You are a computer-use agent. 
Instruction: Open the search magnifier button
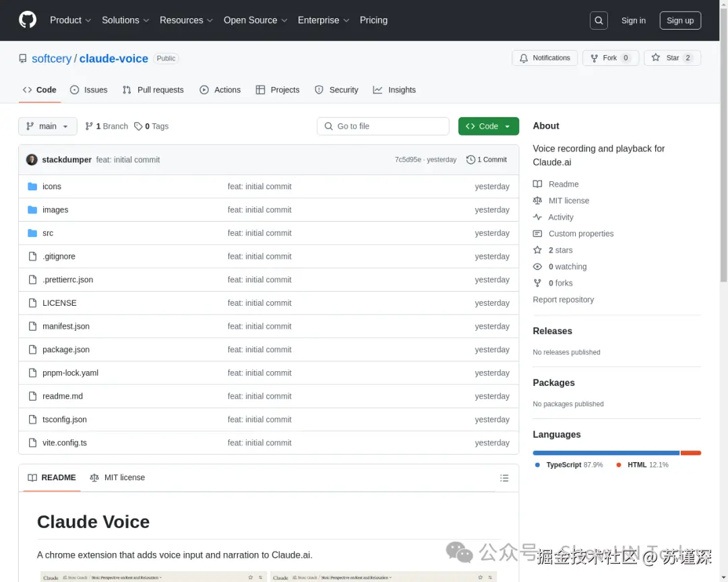(599, 20)
